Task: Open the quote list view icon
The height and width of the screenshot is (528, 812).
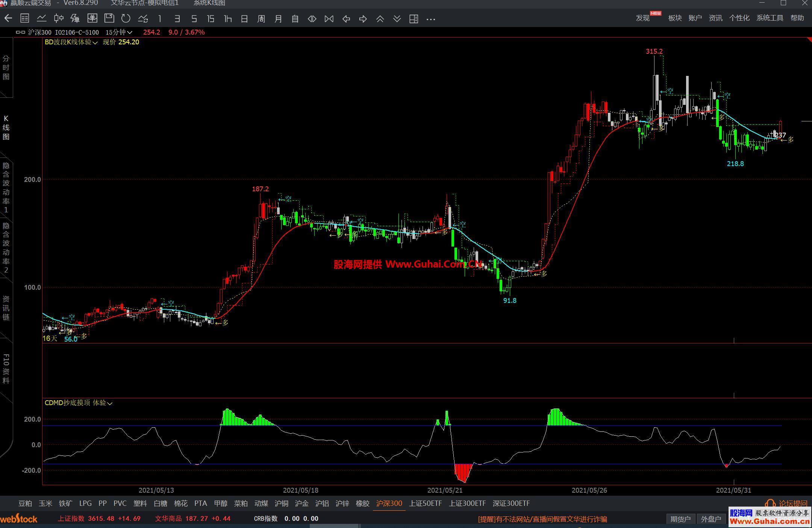Action: click(25, 18)
